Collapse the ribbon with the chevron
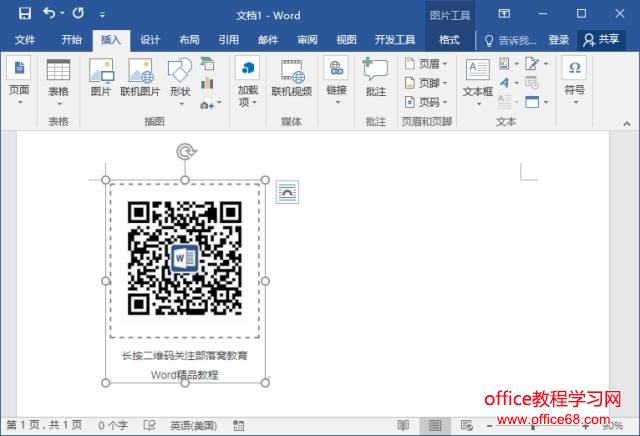This screenshot has width=640, height=436. click(627, 123)
